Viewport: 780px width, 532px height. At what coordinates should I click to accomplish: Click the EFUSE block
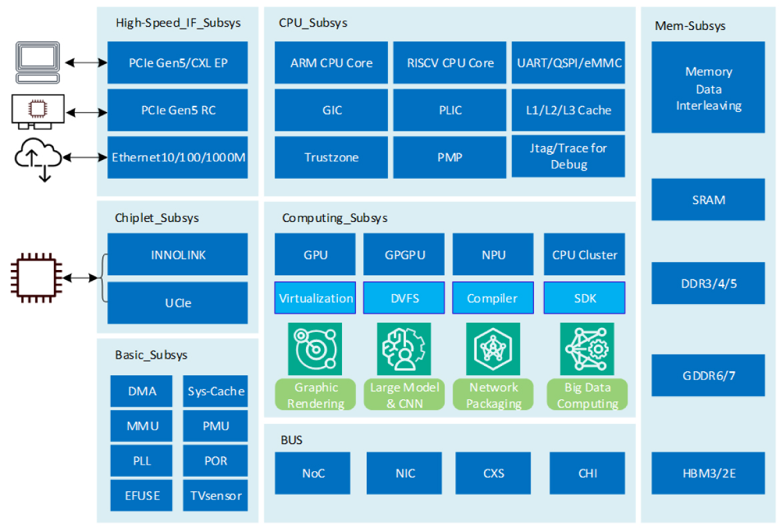[141, 496]
